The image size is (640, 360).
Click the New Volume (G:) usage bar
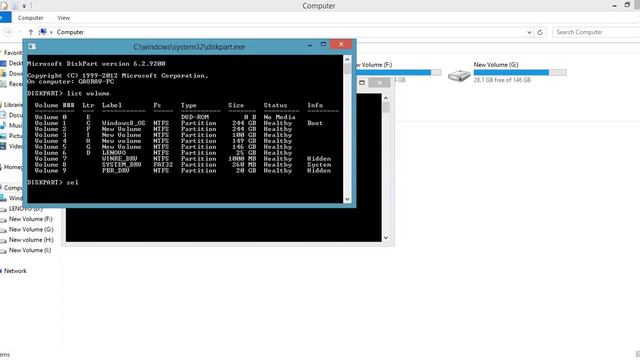(x=520, y=73)
